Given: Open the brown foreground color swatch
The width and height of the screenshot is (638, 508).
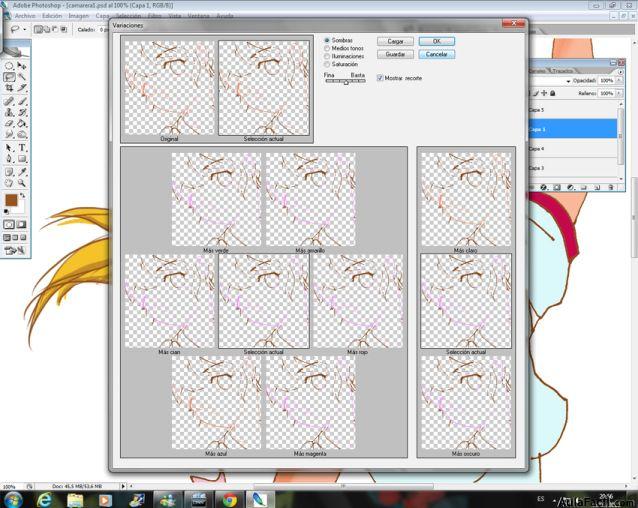Looking at the screenshot, I should coord(11,200).
